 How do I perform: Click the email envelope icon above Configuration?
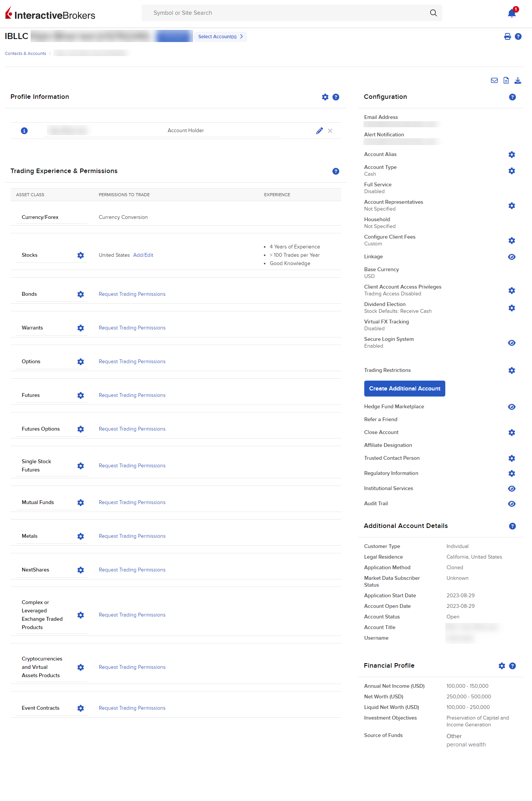click(494, 80)
